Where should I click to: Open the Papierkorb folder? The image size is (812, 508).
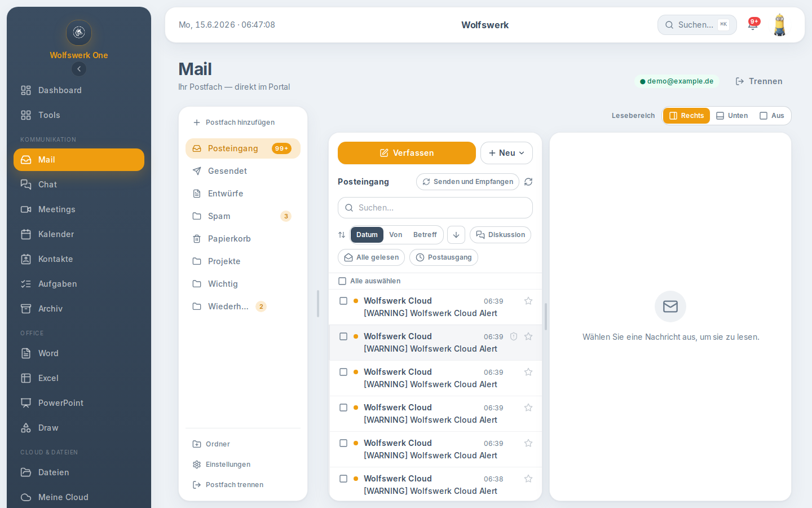click(243, 239)
